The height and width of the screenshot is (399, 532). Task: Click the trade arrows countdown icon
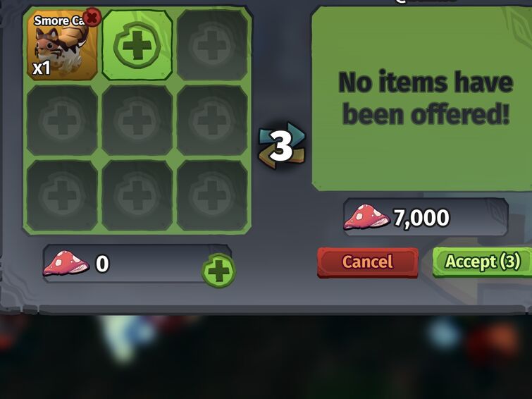point(282,146)
